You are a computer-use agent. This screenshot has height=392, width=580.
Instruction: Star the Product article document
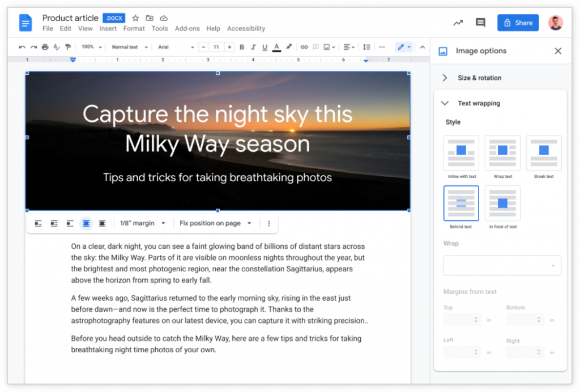135,18
